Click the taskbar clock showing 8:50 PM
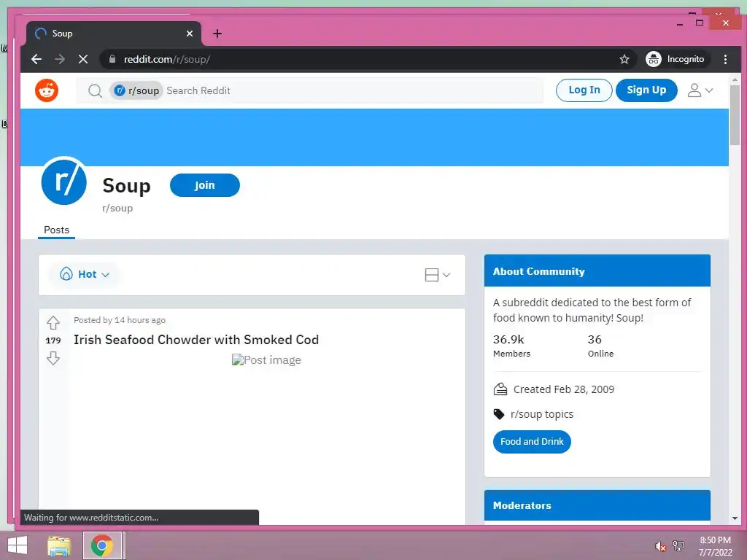 point(715,546)
